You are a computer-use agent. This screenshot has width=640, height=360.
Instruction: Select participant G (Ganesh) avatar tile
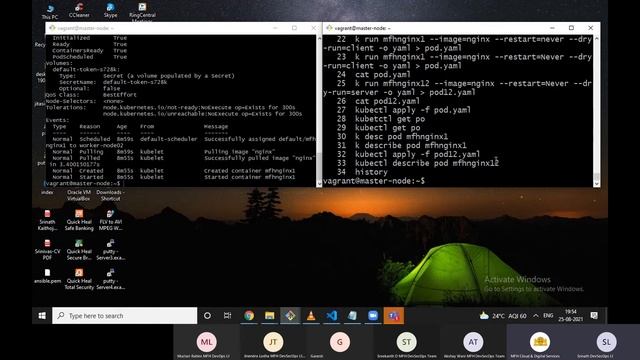(340, 342)
